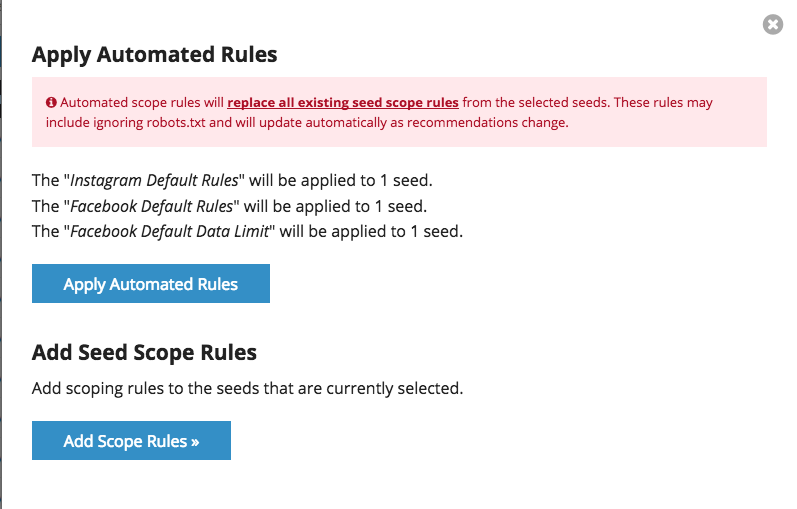Open the replace all existing seed scope rules link
Image resolution: width=797 pixels, height=509 pixels.
[343, 103]
